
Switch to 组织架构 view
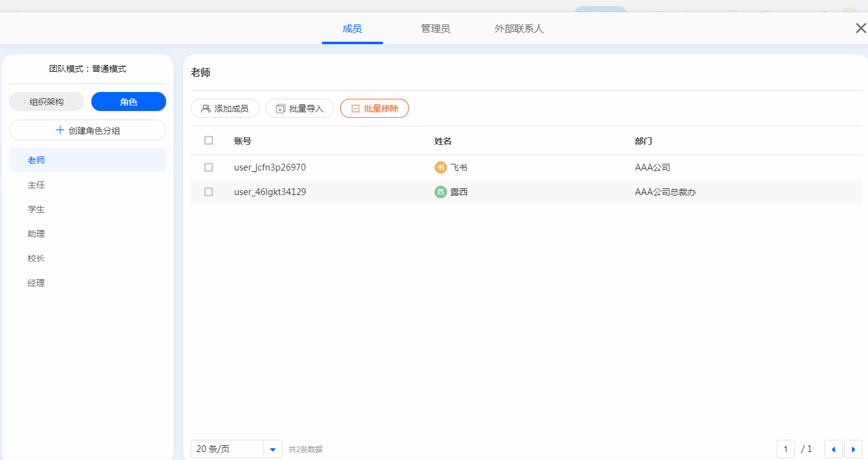[47, 102]
